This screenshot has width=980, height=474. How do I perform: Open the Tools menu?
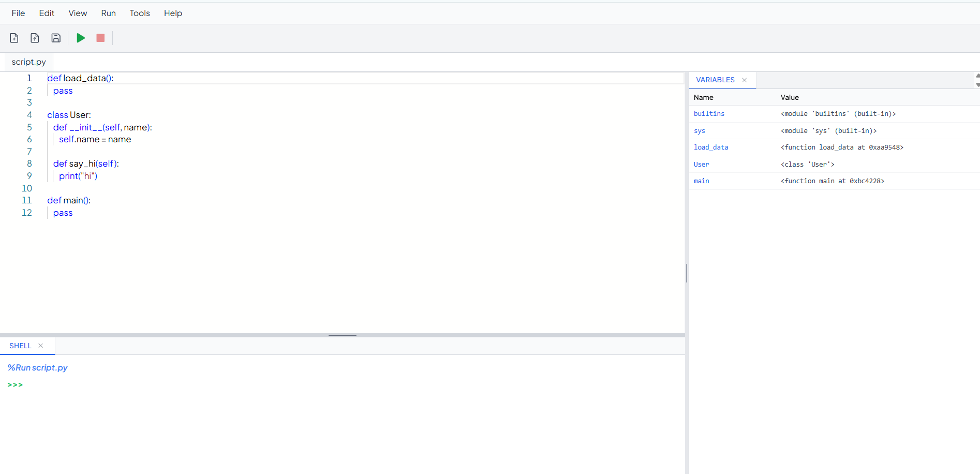pyautogui.click(x=139, y=13)
